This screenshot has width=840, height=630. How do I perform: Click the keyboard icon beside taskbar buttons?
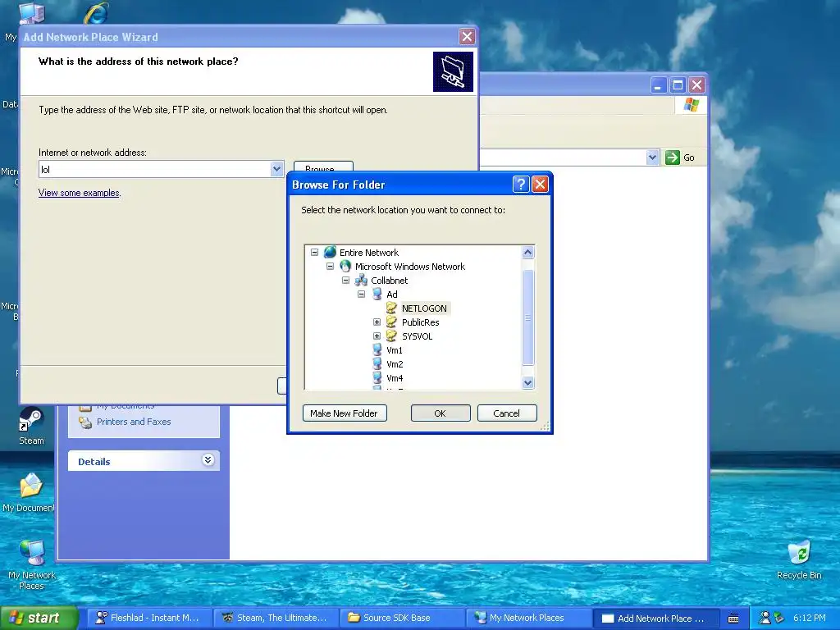pos(733,619)
